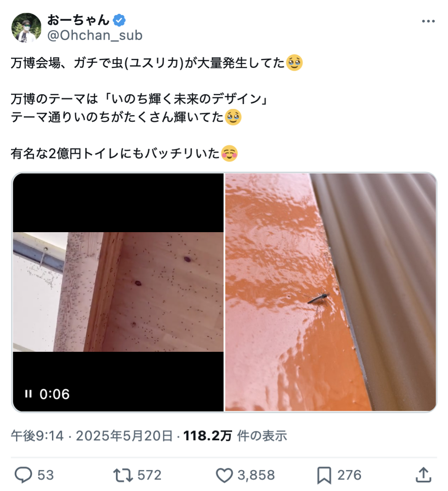Open the 午後9:14 · 2025年5月20日 timestamp

pos(92,435)
